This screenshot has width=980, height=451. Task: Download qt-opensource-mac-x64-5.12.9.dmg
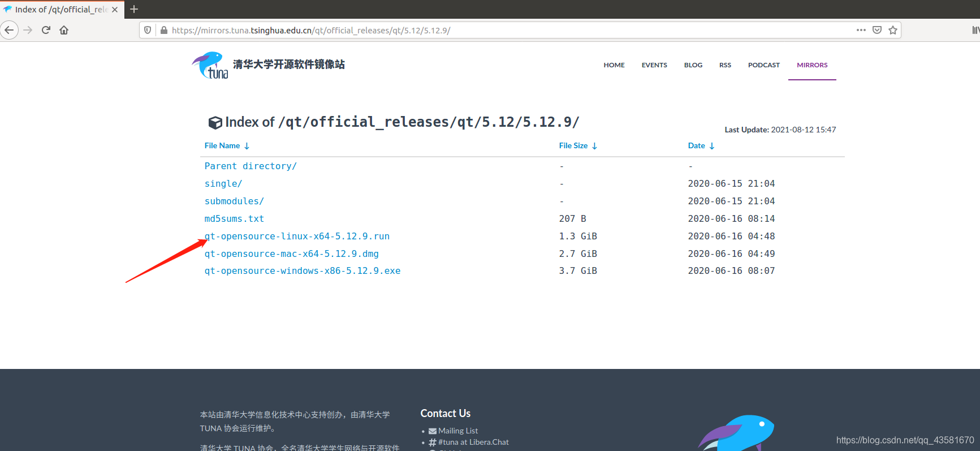click(292, 254)
